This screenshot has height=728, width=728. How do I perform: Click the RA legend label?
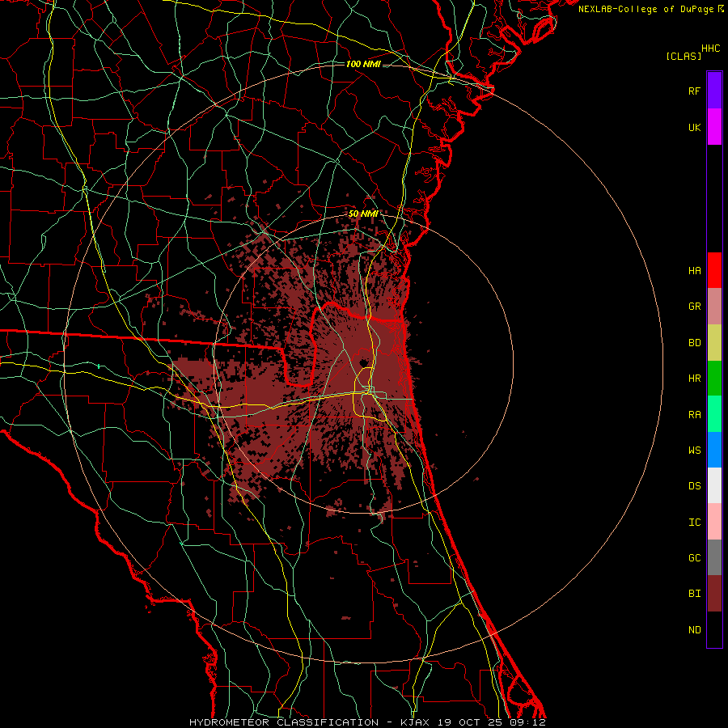tap(694, 414)
